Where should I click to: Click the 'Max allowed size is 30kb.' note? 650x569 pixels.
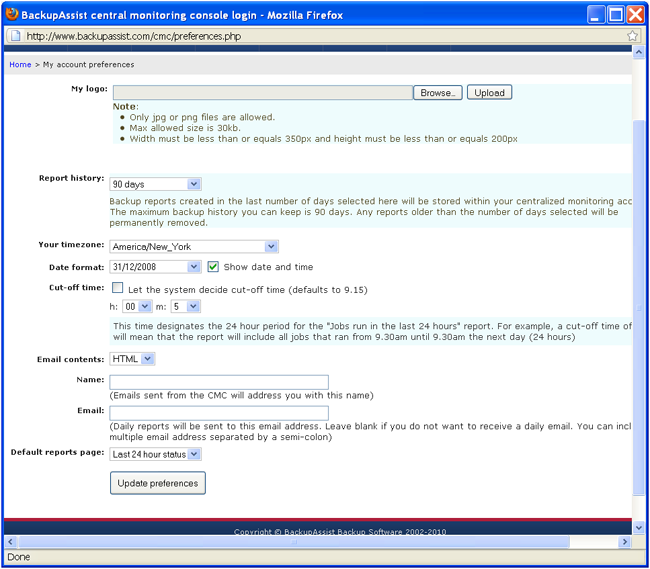(185, 128)
